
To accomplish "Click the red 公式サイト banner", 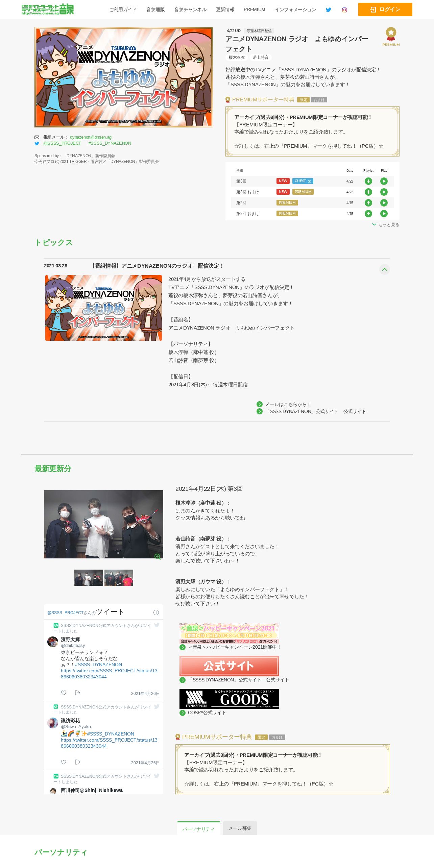I will click(229, 666).
